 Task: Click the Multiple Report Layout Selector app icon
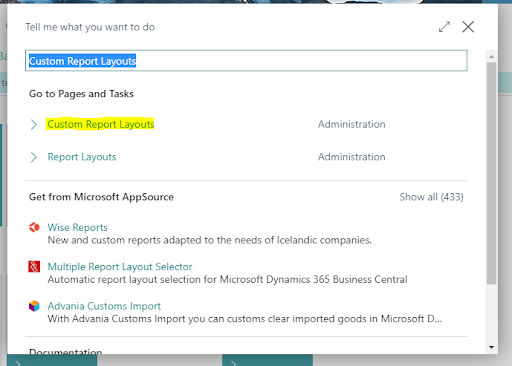click(x=34, y=267)
